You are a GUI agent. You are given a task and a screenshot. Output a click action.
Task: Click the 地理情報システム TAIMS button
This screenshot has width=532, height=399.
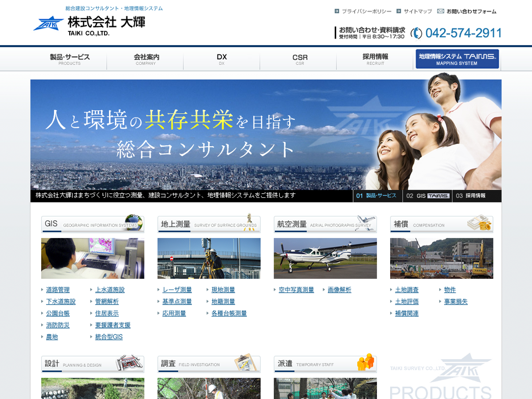[457, 59]
